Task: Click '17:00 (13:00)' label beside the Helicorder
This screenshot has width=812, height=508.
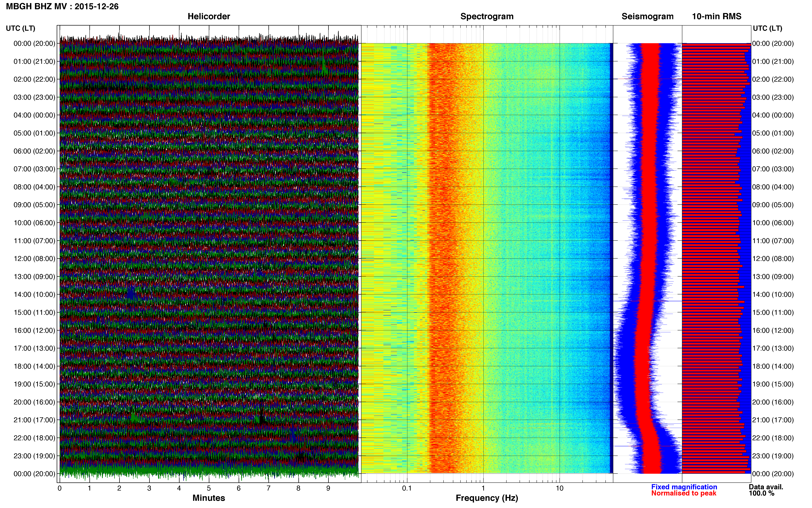Action: 34,348
